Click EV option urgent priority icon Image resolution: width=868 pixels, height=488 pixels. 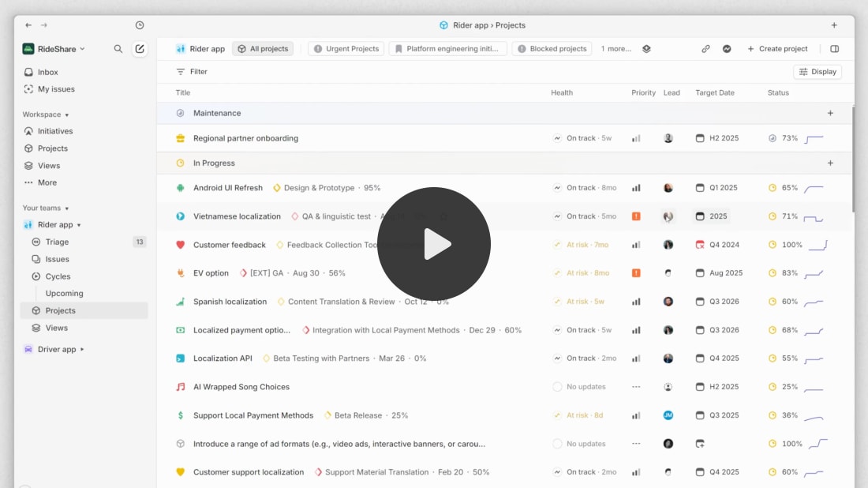coord(636,273)
